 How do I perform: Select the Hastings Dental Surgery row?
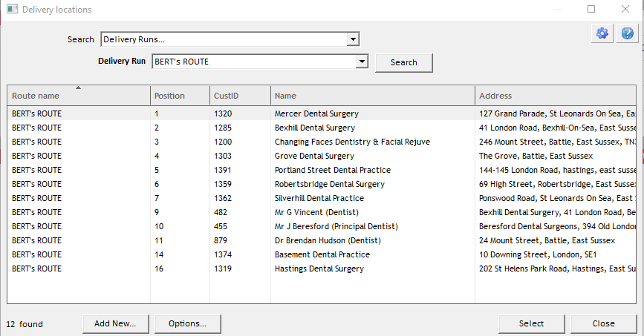coord(319,269)
